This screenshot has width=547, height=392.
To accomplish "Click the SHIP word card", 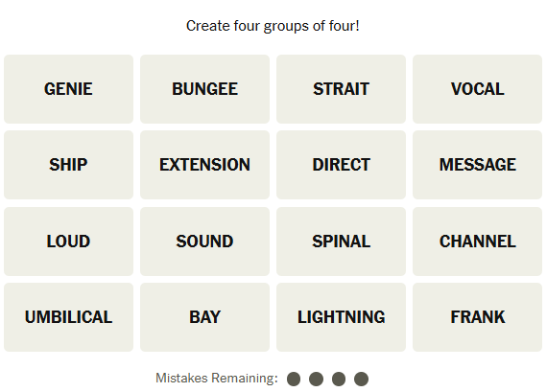I will click(x=68, y=165).
